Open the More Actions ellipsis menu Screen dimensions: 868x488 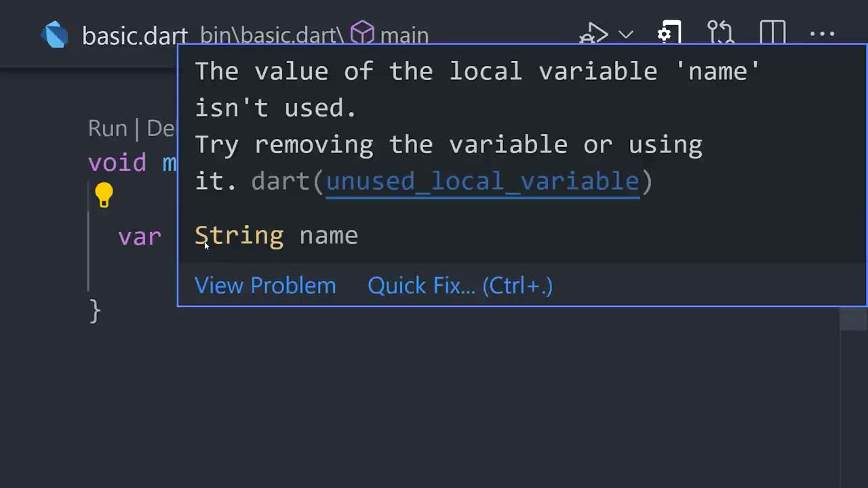(823, 34)
